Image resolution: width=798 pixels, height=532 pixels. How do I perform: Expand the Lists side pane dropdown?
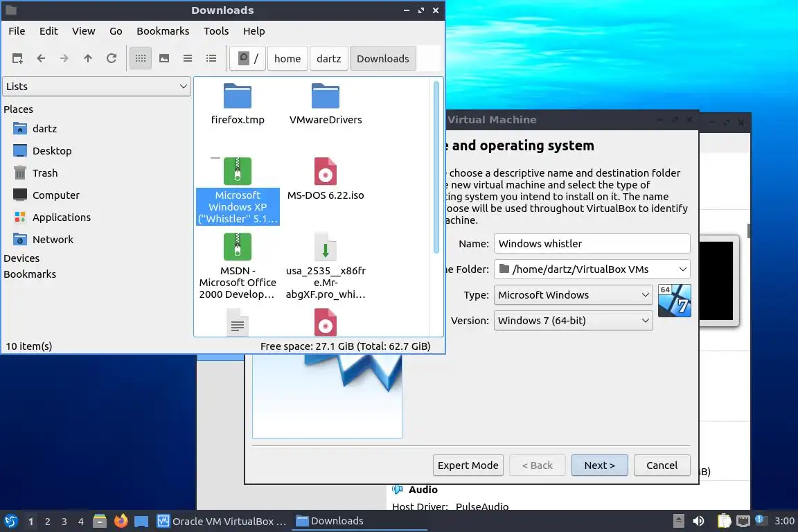pos(97,87)
